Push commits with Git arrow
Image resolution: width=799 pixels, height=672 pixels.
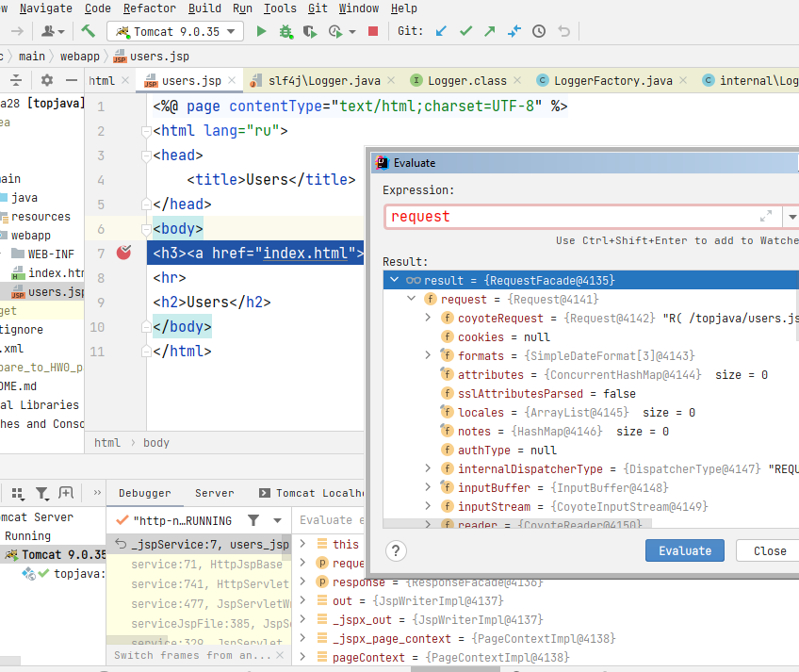click(490, 32)
